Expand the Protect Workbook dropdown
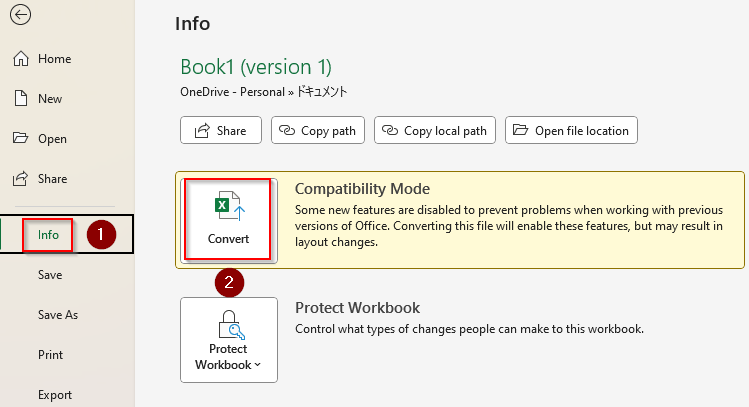This screenshot has width=749, height=407. click(x=229, y=340)
